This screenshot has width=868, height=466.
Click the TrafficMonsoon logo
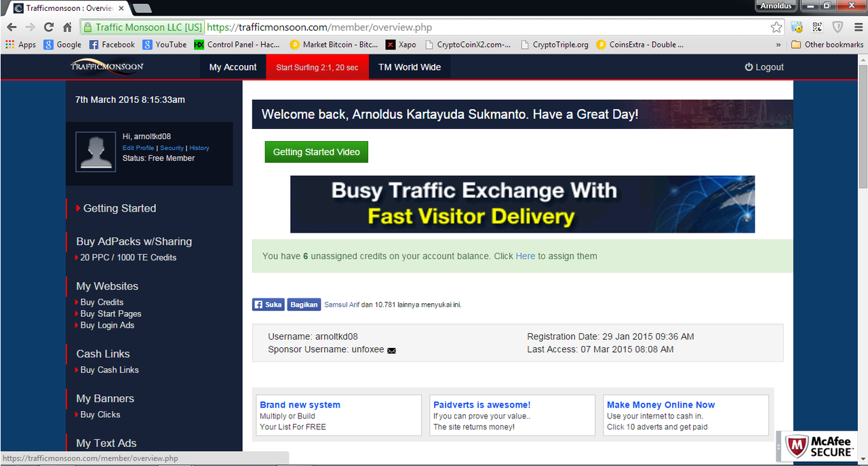107,66
